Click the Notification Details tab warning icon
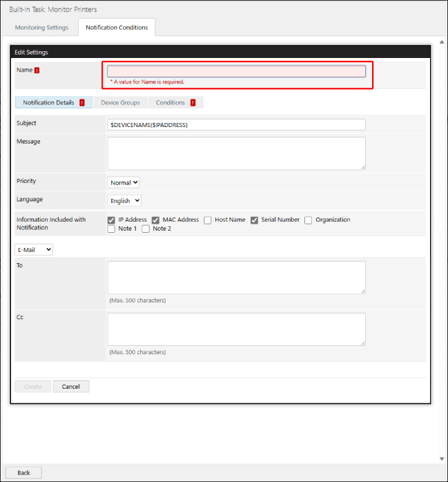Screen dimensions: 448x482 click(82, 103)
